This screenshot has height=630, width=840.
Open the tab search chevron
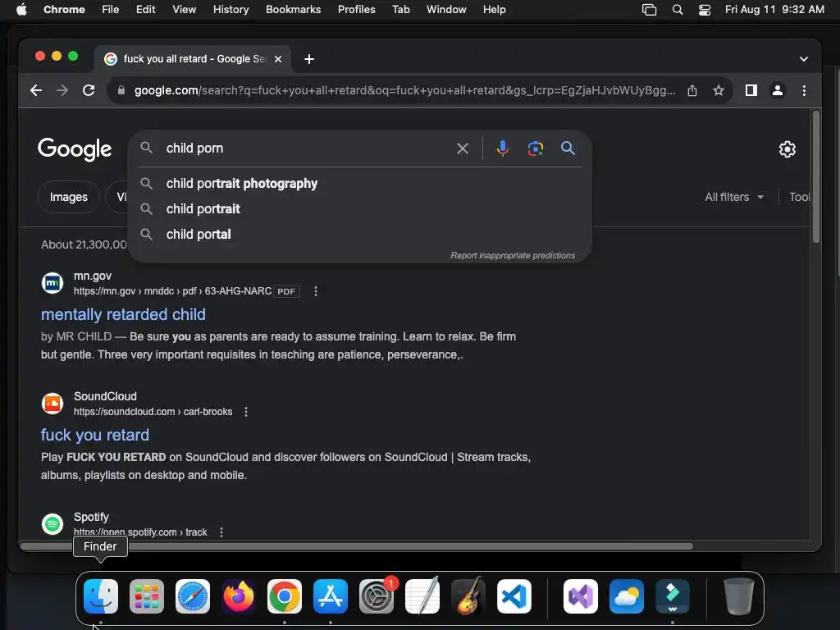804,59
